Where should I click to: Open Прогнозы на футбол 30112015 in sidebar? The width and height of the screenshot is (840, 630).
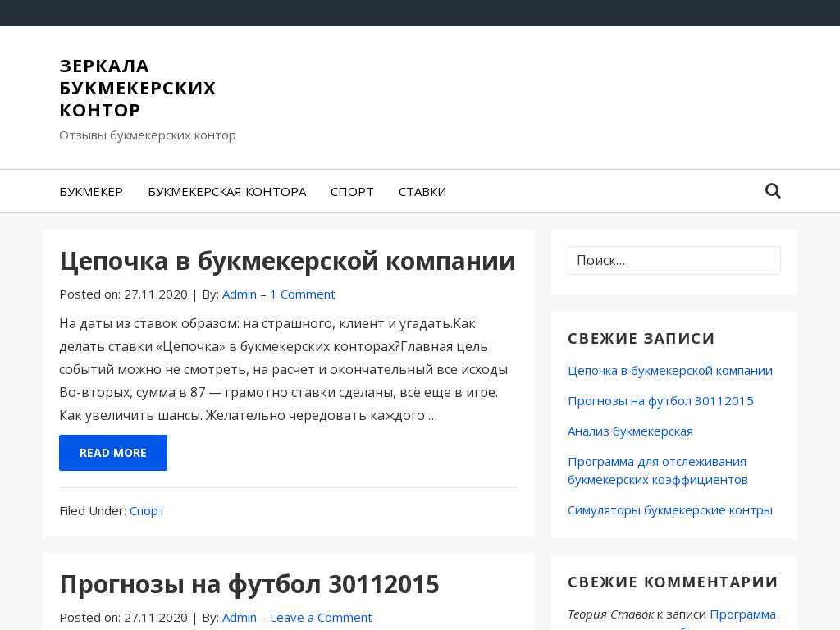tap(661, 400)
